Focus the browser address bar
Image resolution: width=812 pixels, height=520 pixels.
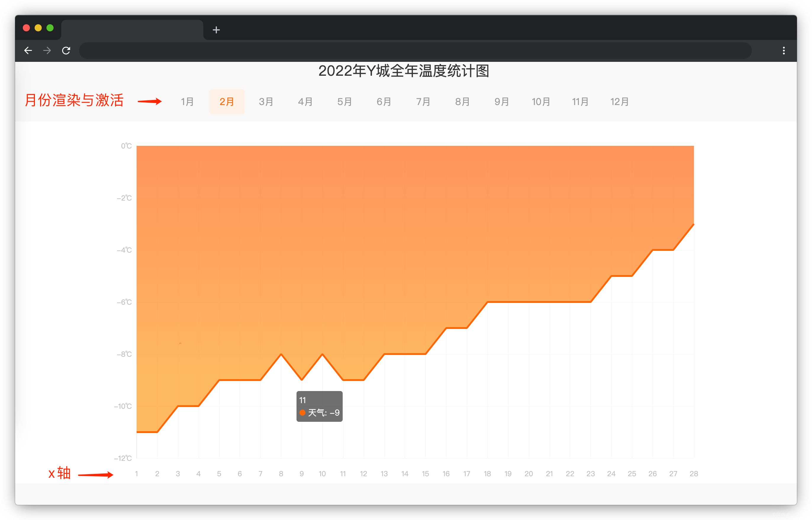click(415, 51)
